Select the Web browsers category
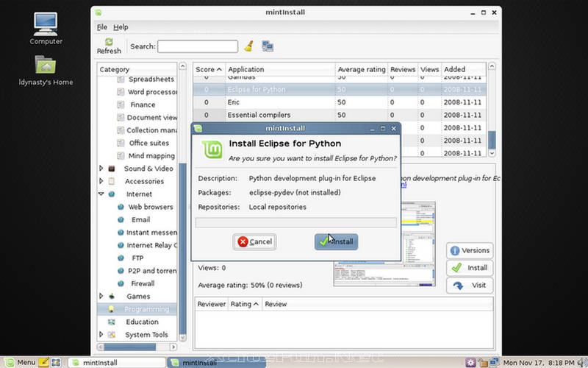Viewport: 588px width, 368px height. coord(151,207)
